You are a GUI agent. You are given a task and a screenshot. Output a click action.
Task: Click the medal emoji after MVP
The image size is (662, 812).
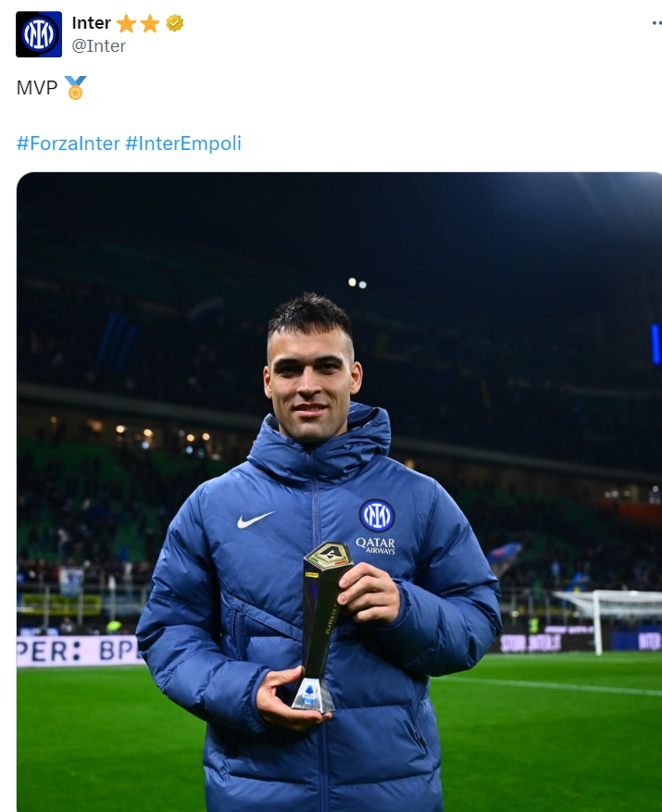click(x=75, y=88)
